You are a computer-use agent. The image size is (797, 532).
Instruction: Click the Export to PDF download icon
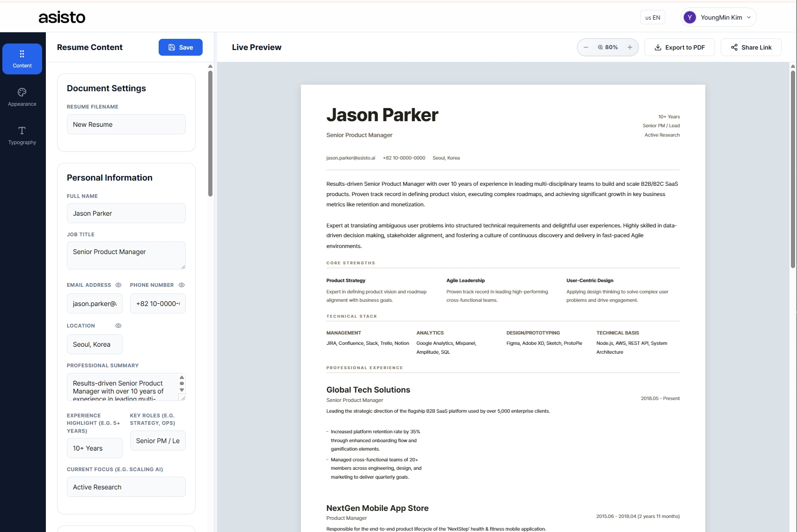tap(658, 47)
